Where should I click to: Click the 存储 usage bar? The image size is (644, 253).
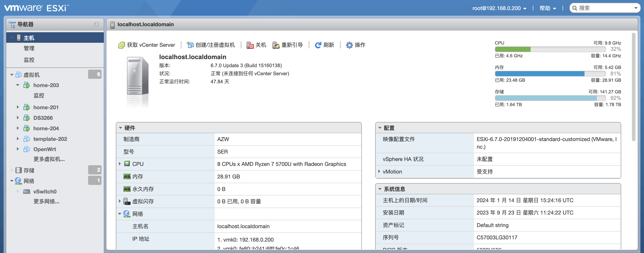tap(550, 98)
